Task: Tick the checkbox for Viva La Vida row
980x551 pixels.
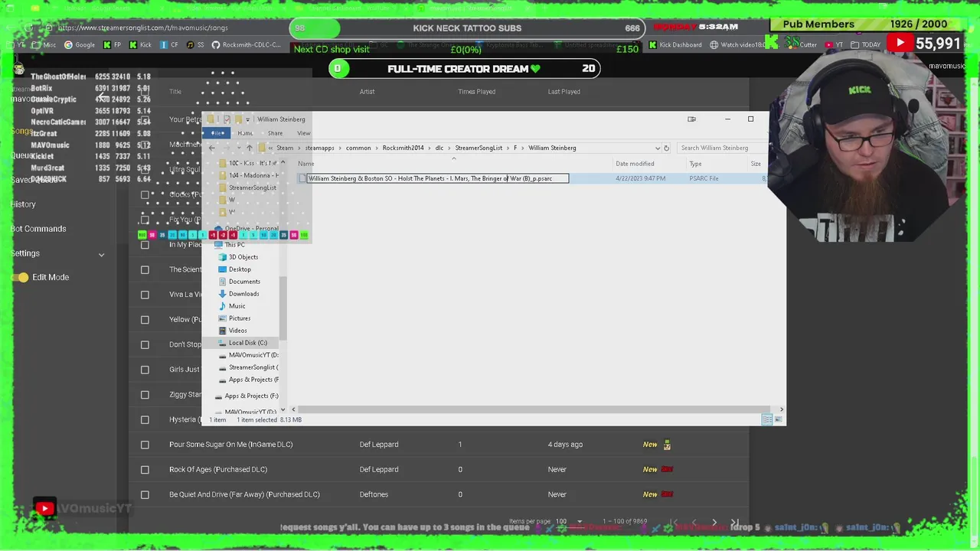Action: pos(145,295)
